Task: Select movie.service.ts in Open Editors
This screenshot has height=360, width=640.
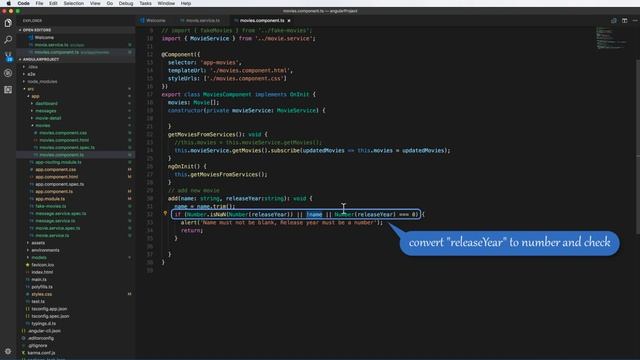Action: pyautogui.click(x=51, y=44)
